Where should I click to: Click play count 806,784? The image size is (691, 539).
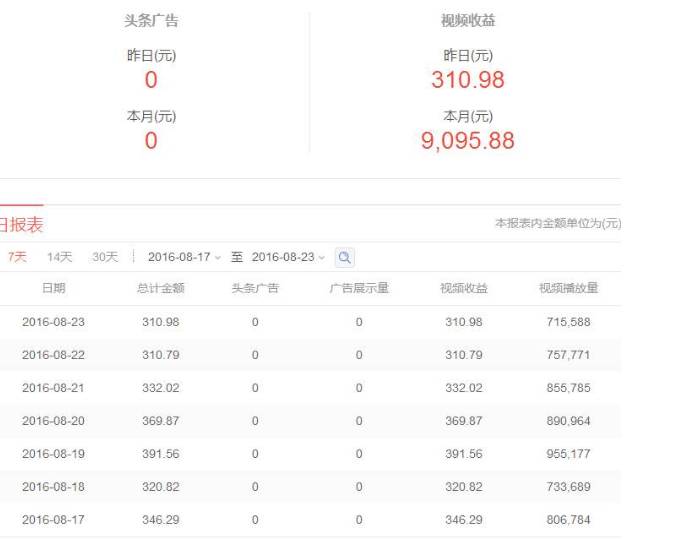(x=568, y=520)
